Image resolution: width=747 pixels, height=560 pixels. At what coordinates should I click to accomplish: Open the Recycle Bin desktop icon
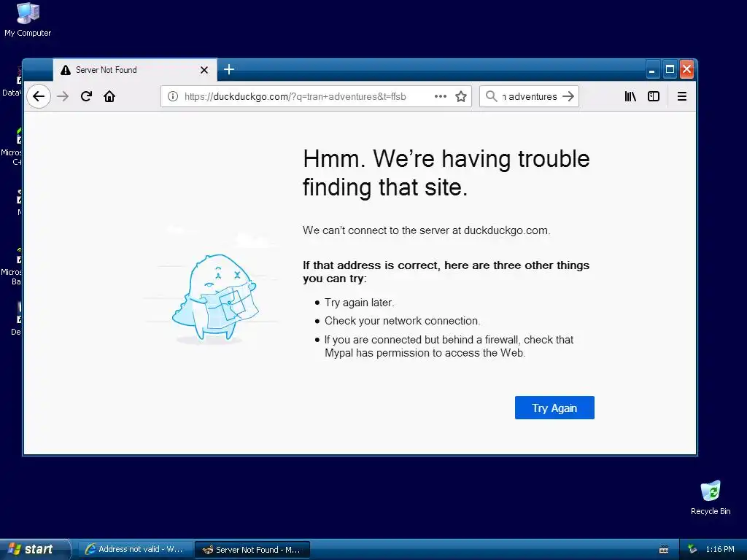(x=711, y=497)
